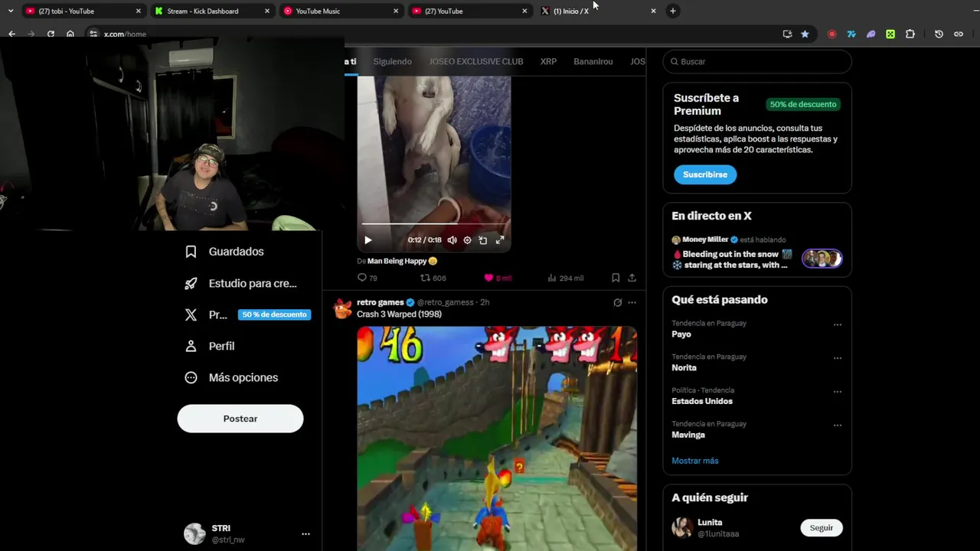Screen dimensions: 980x551
Task: Toggle picture-in-picture on the video
Action: [x=483, y=240]
